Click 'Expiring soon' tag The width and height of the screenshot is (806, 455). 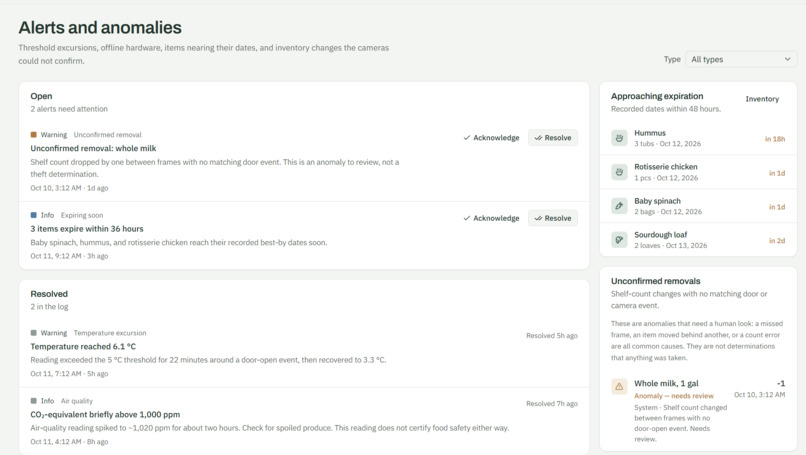point(82,215)
